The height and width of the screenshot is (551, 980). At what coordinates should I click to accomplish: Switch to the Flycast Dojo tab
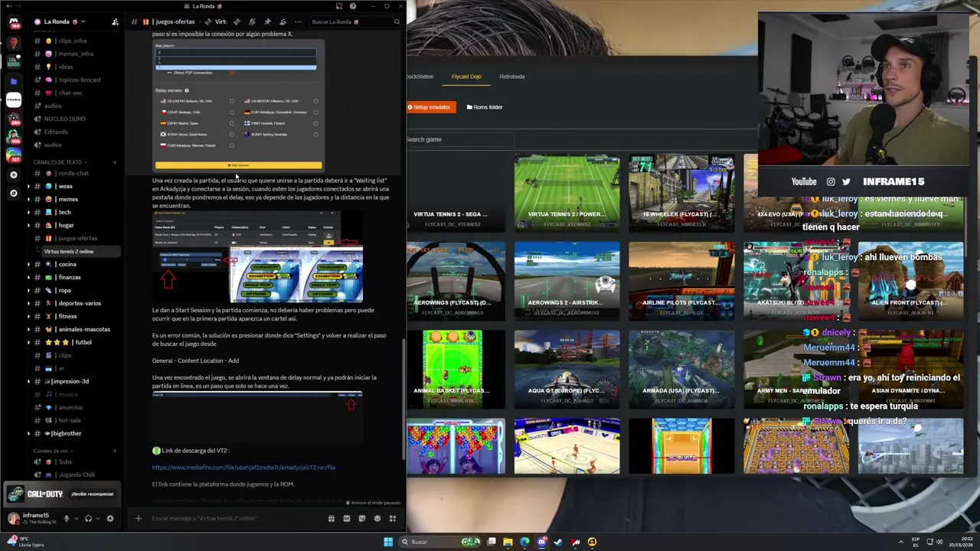click(466, 77)
